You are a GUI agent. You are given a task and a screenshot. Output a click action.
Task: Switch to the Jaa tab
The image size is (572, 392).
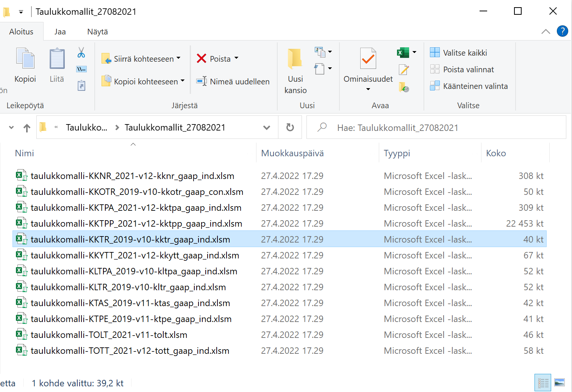coord(60,32)
